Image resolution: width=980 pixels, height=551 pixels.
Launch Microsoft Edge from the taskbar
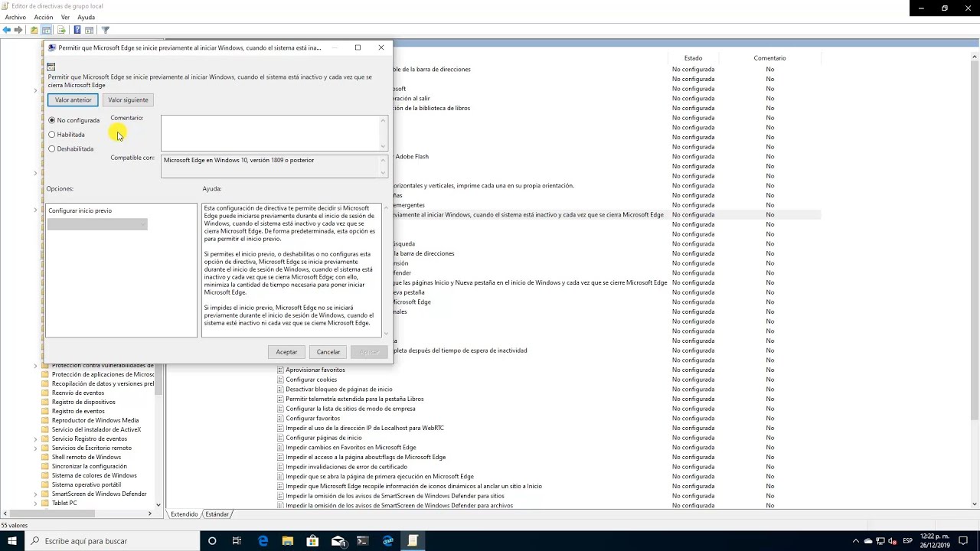pyautogui.click(x=263, y=541)
